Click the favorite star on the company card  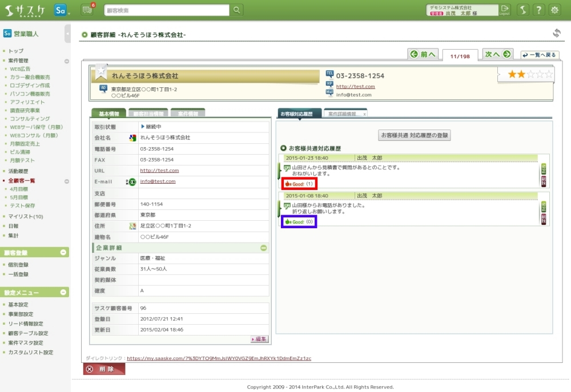click(101, 71)
